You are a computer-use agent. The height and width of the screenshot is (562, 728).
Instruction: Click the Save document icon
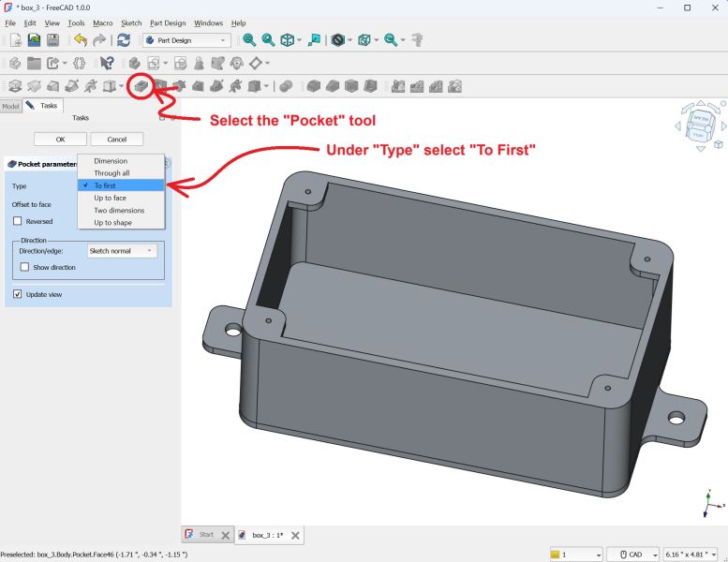point(52,40)
